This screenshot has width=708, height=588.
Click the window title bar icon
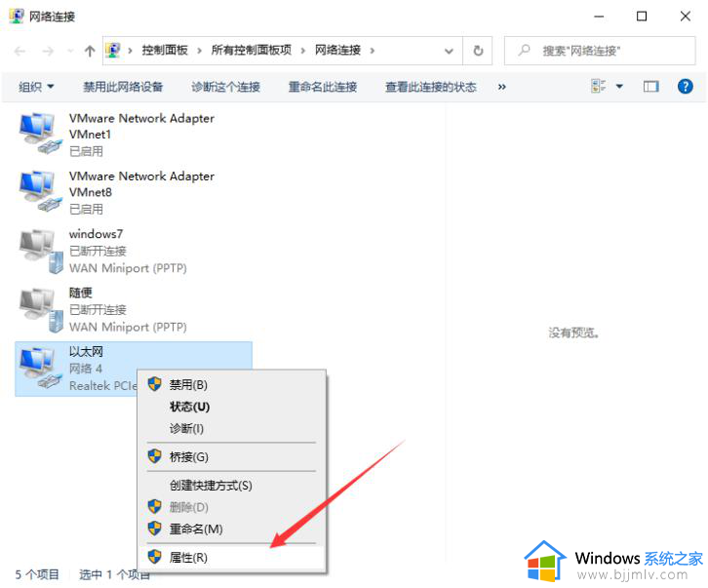click(17, 16)
